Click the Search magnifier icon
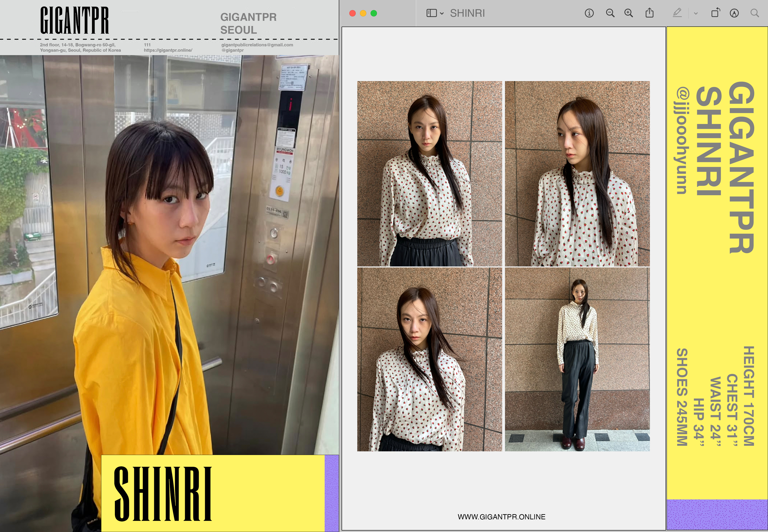Screen dimensions: 768x532 point(755,13)
